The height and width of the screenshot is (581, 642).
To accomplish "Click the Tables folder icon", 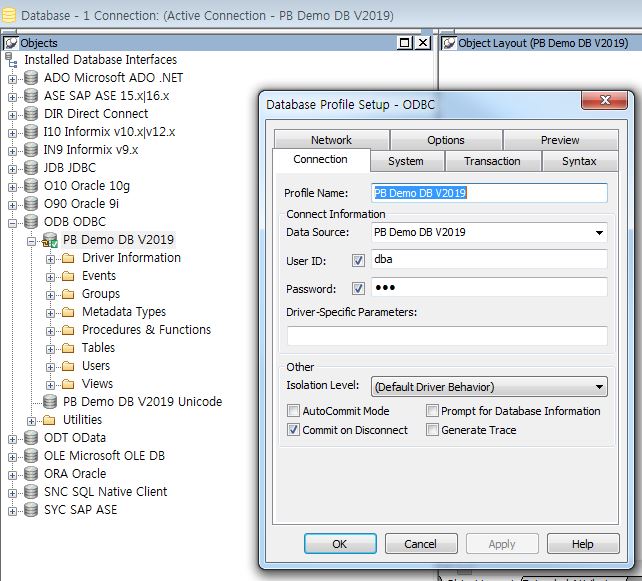I will (x=68, y=348).
